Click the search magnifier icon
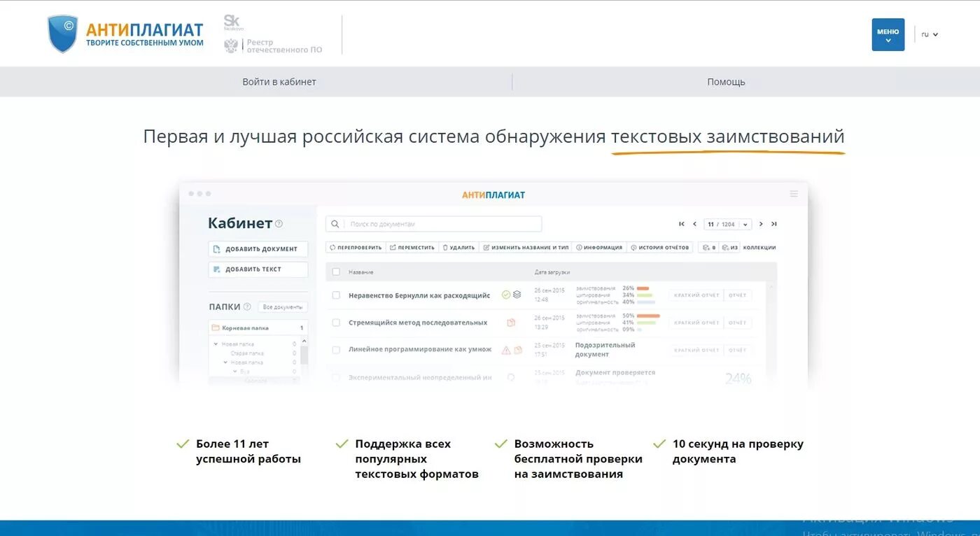Viewport: 980px width, 536px height. coord(335,224)
